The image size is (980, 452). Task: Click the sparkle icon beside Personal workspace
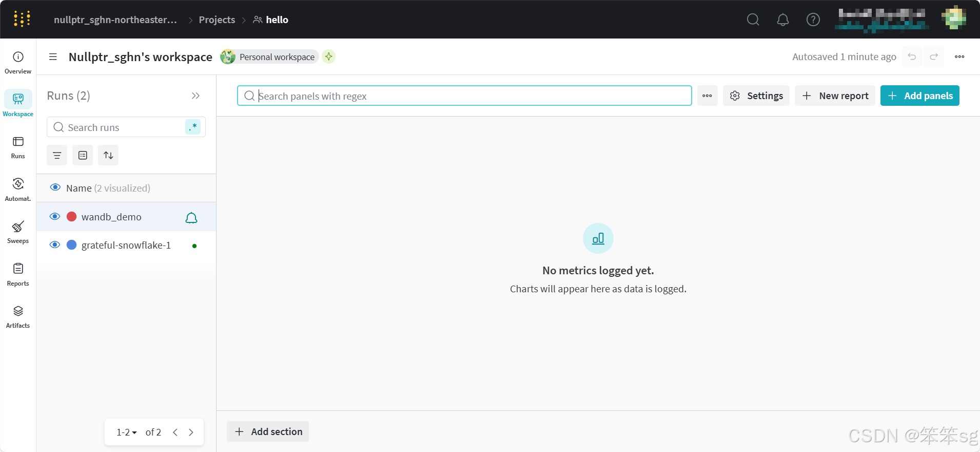[x=329, y=56]
